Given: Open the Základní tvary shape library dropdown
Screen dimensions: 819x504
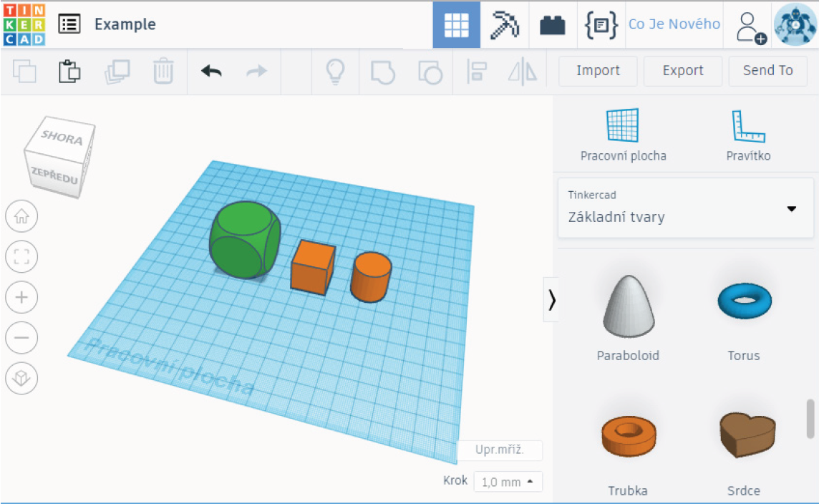Looking at the screenshot, I should point(685,208).
